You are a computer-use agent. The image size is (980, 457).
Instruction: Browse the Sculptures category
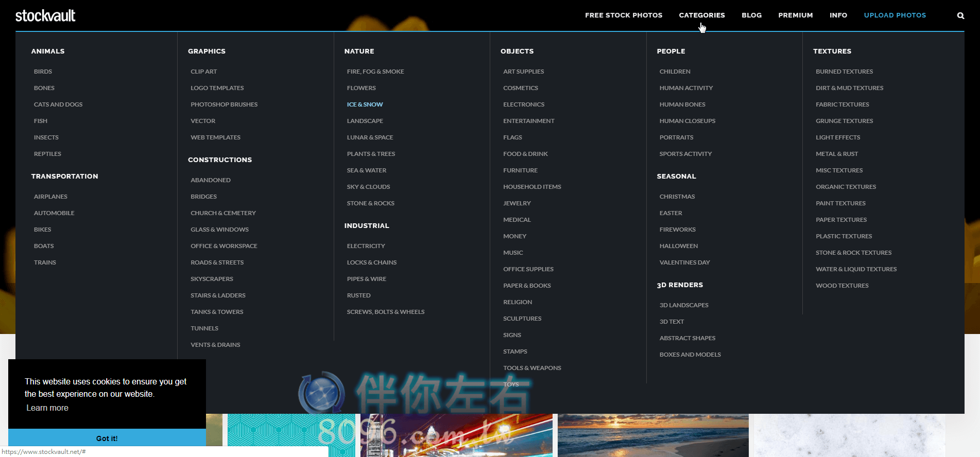(522, 319)
